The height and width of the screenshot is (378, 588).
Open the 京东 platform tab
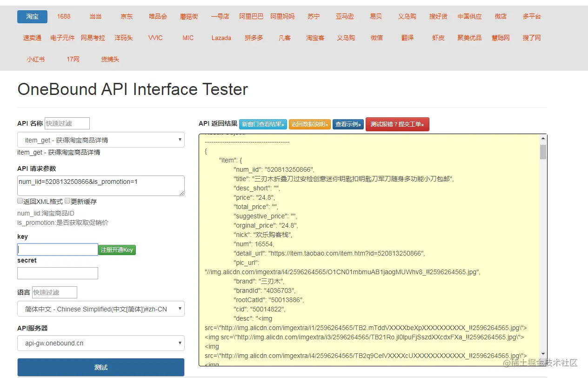point(127,16)
